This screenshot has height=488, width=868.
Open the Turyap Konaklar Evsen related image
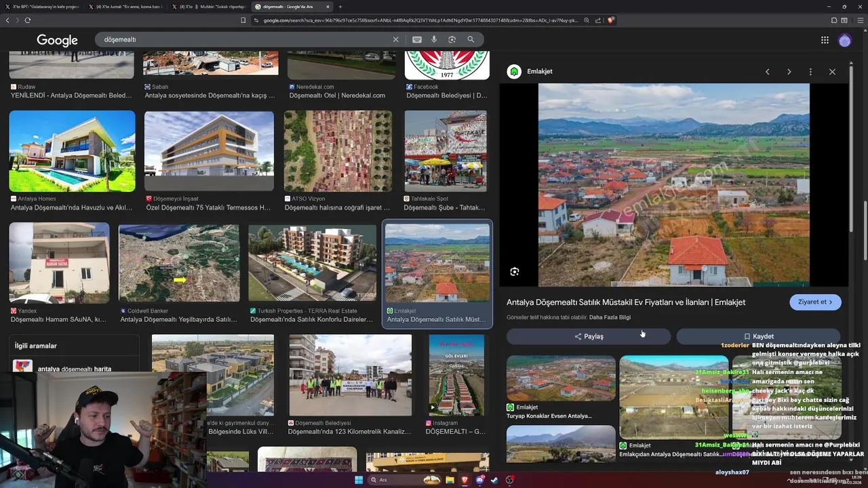pyautogui.click(x=561, y=378)
